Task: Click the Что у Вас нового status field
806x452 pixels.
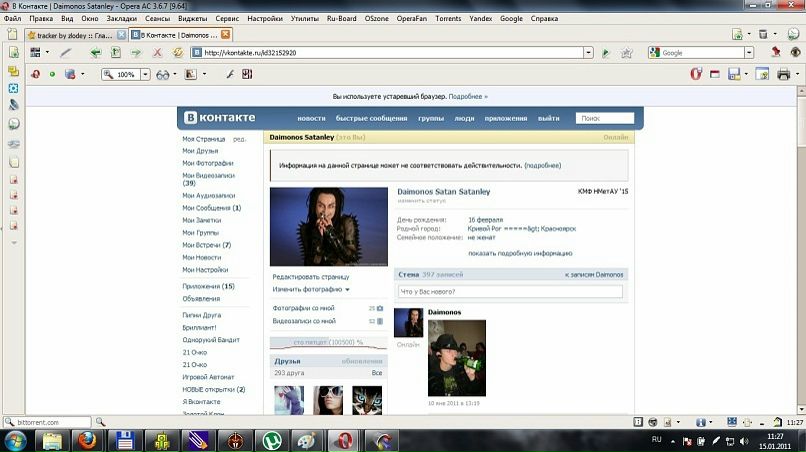Action: tap(509, 292)
